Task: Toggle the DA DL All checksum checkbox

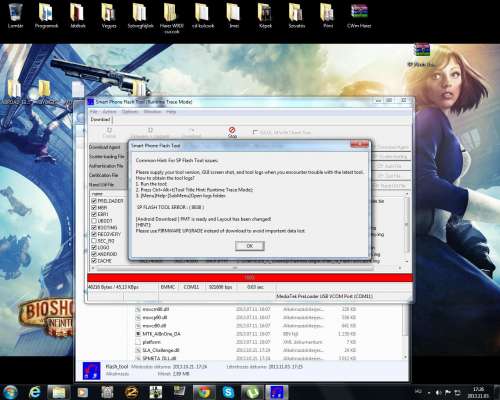Action: click(256, 132)
